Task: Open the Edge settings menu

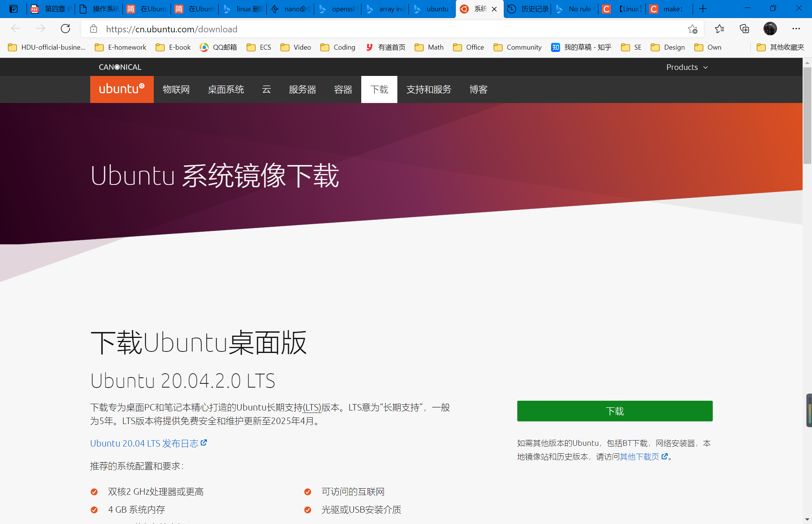Action: pos(797,29)
